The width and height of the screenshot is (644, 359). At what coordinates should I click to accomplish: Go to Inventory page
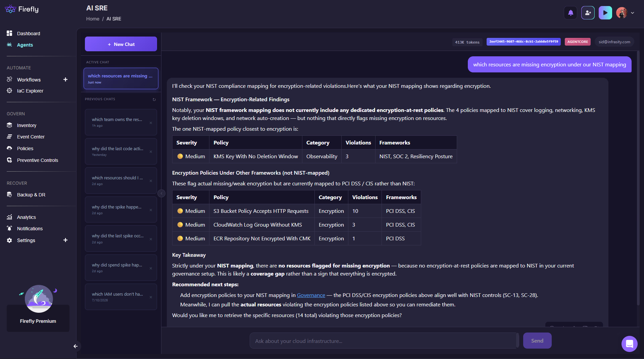pos(27,125)
